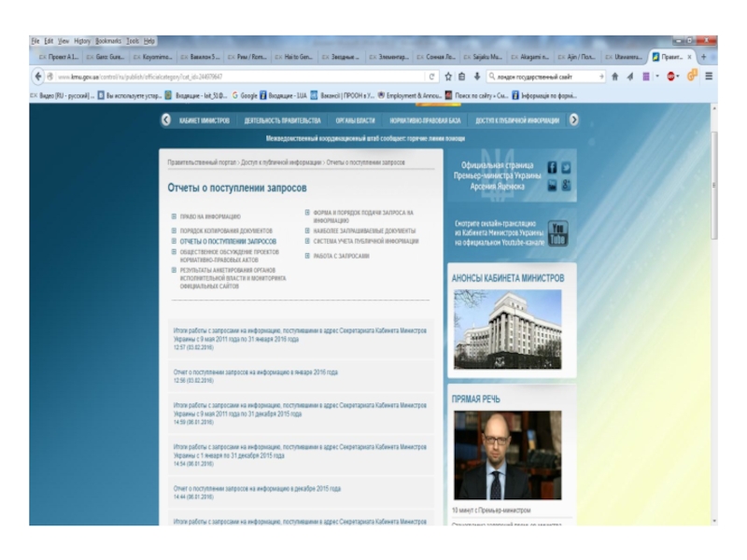The width and height of the screenshot is (747, 560).
Task: Open the downloads arrow icon
Action: tap(476, 77)
